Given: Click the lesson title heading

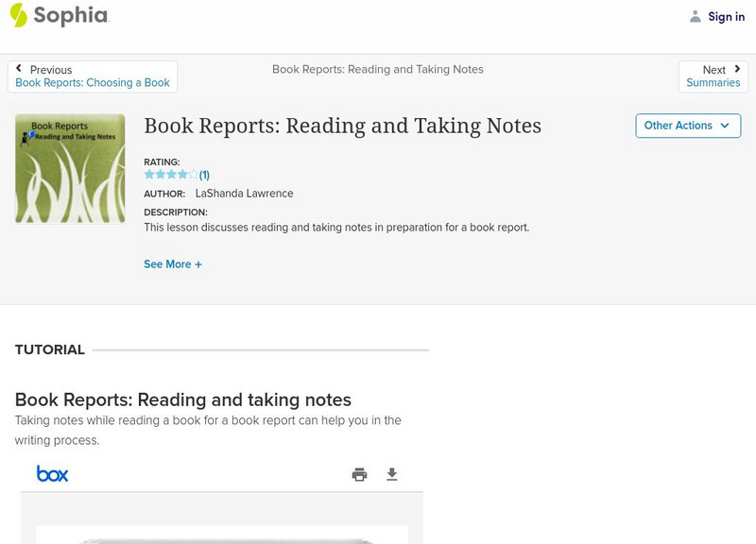Looking at the screenshot, I should click(x=342, y=126).
